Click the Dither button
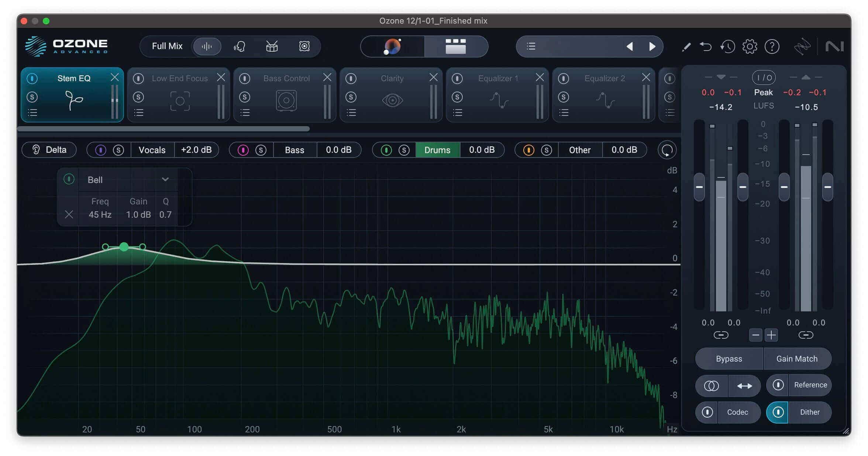 point(810,412)
